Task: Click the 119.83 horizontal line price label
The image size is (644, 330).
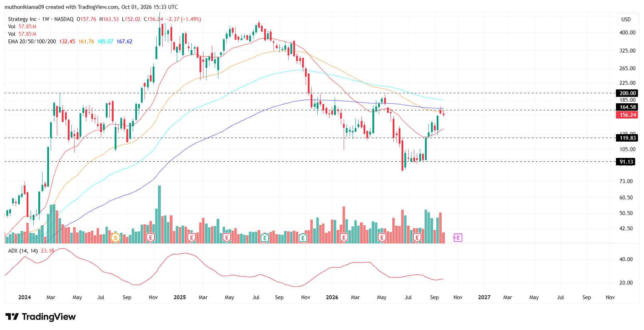Action: pos(627,138)
